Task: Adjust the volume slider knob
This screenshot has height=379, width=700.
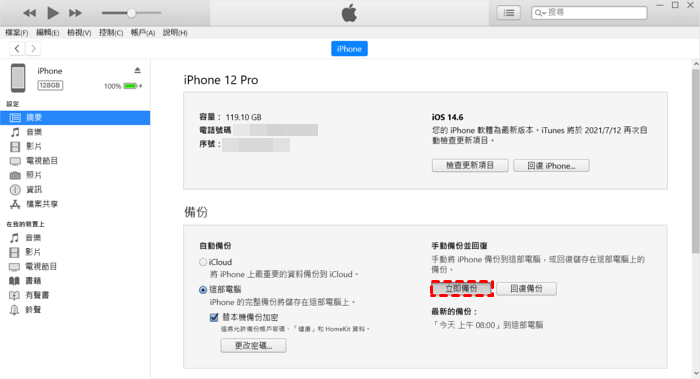Action: (x=131, y=13)
